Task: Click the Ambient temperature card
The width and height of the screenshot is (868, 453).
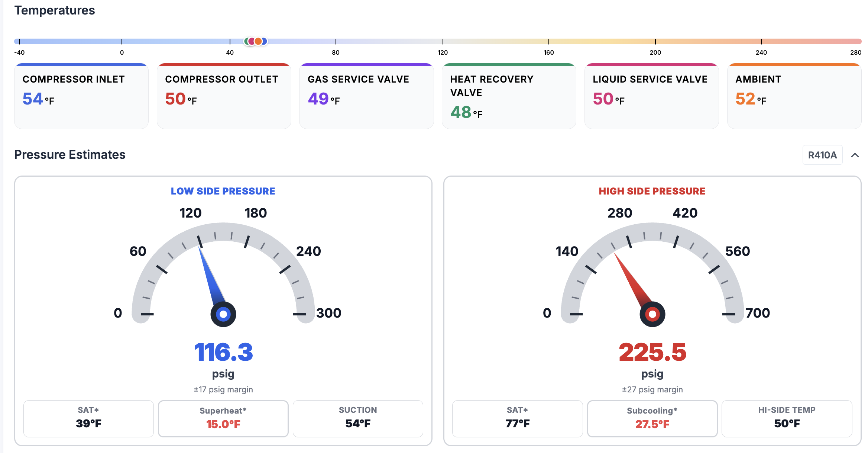Action: coord(794,96)
